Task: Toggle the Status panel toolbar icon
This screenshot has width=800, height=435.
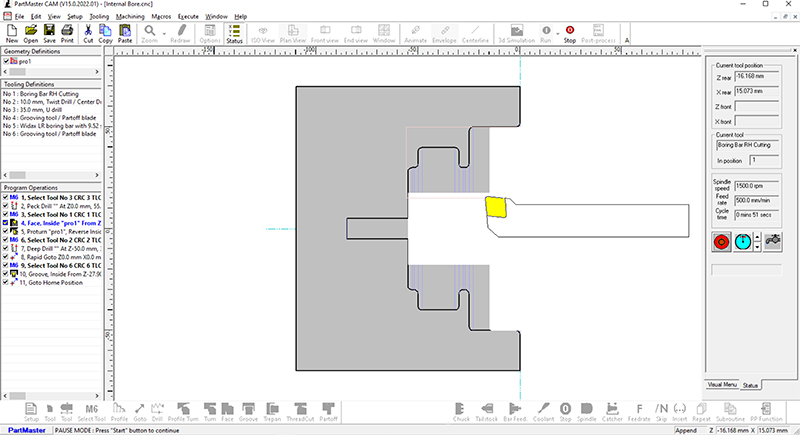Action: tap(234, 35)
